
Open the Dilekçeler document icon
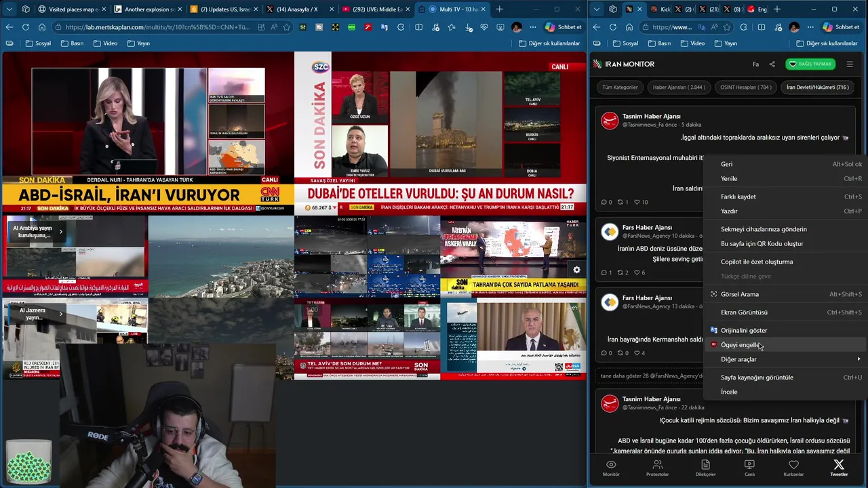tap(705, 468)
